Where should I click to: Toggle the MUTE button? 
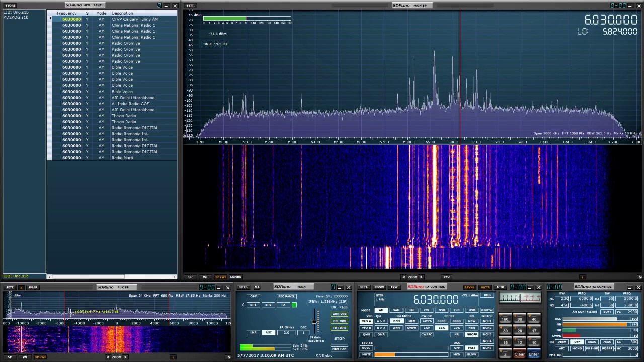366,354
